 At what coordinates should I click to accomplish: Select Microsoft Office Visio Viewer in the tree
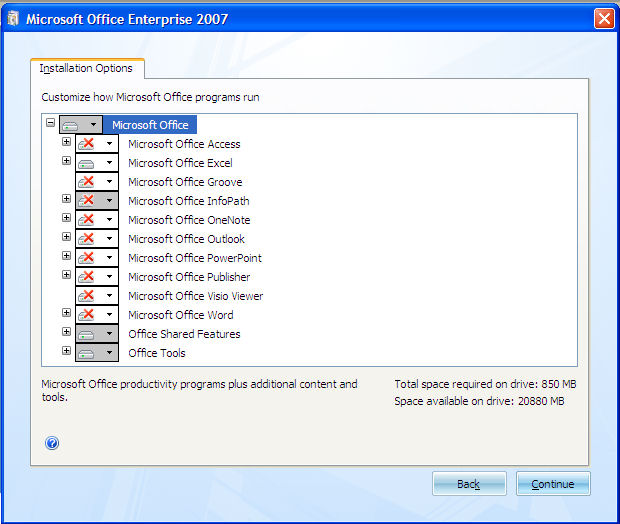(195, 296)
